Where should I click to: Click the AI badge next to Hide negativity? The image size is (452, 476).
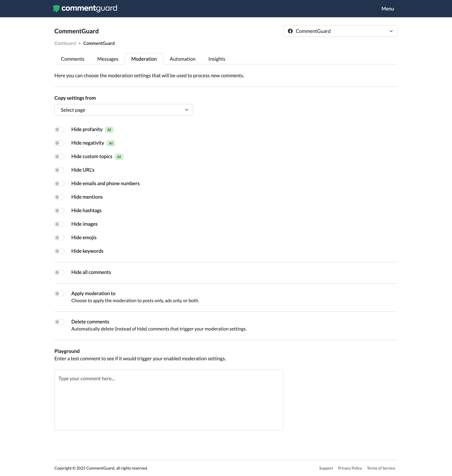pyautogui.click(x=111, y=143)
